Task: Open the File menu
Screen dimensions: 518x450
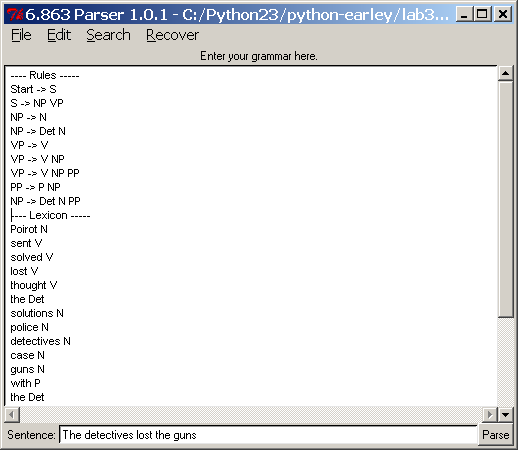Action: pos(21,35)
